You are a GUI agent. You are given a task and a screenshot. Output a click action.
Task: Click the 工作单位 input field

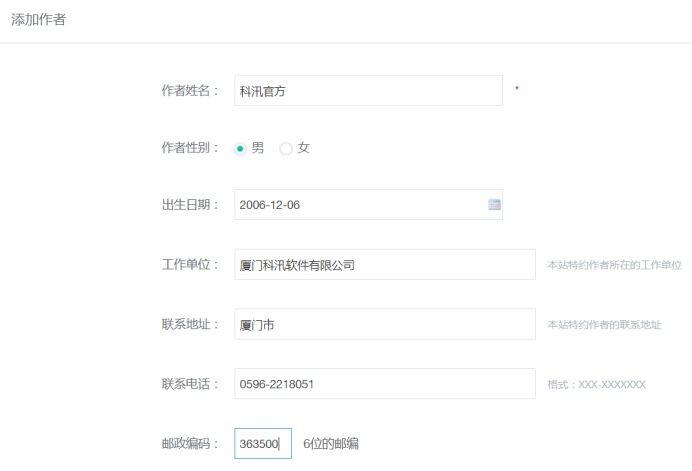(x=385, y=264)
